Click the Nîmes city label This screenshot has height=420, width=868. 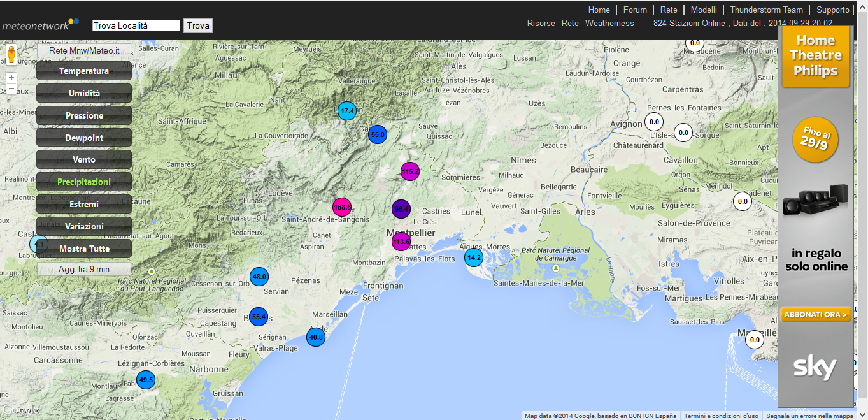click(523, 159)
